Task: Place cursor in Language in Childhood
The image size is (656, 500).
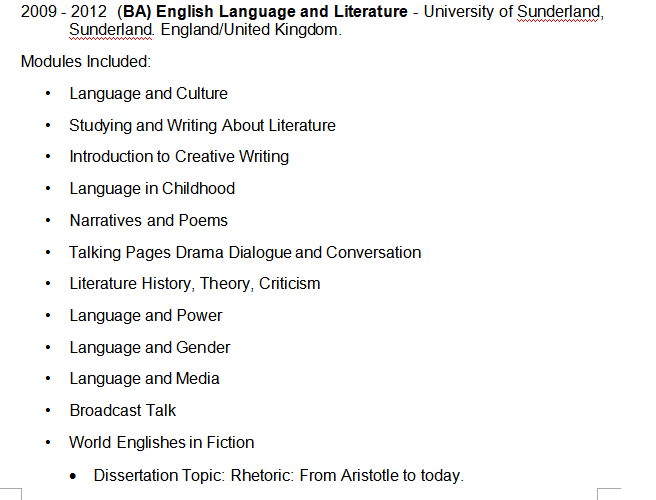Action: 152,189
